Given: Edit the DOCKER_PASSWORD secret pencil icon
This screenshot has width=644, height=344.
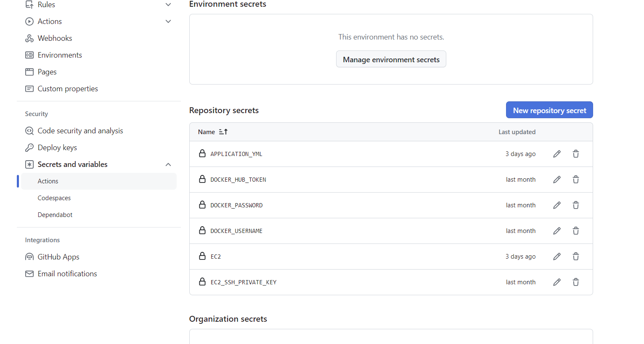Looking at the screenshot, I should coord(557,205).
